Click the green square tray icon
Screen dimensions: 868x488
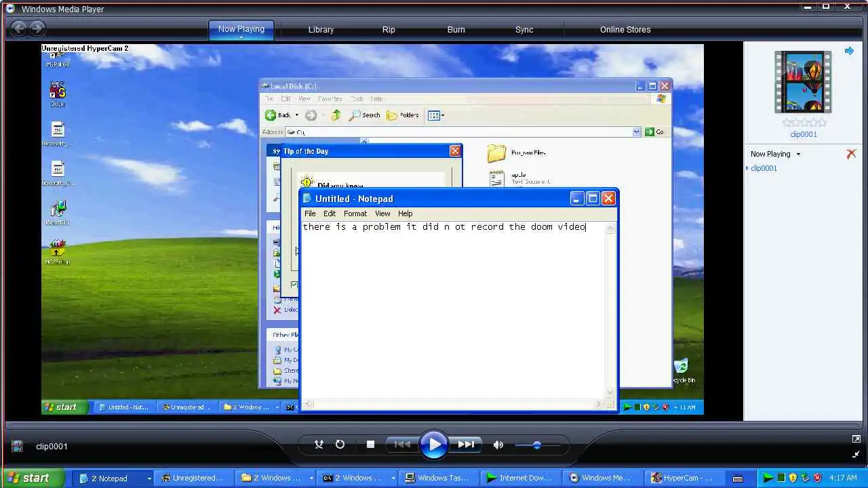point(781,478)
